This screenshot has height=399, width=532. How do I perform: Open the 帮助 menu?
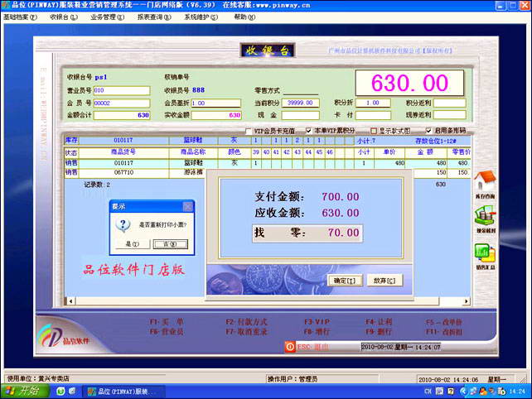(244, 17)
